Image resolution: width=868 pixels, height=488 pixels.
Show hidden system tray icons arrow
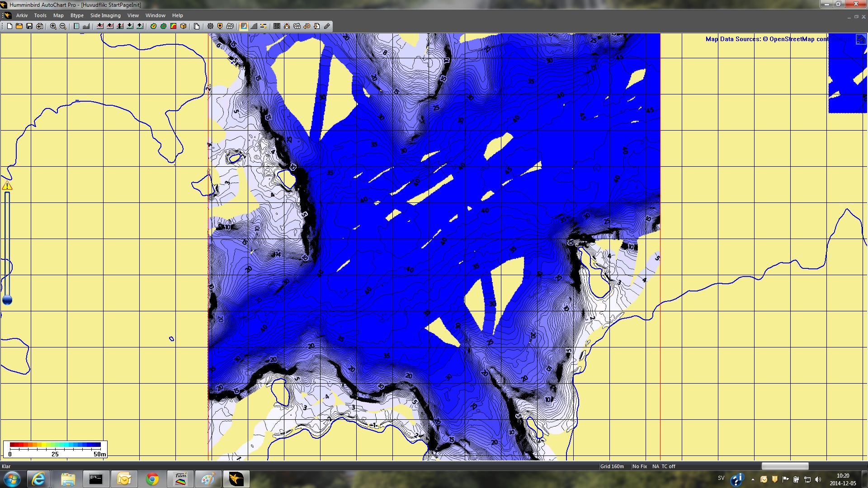point(753,479)
